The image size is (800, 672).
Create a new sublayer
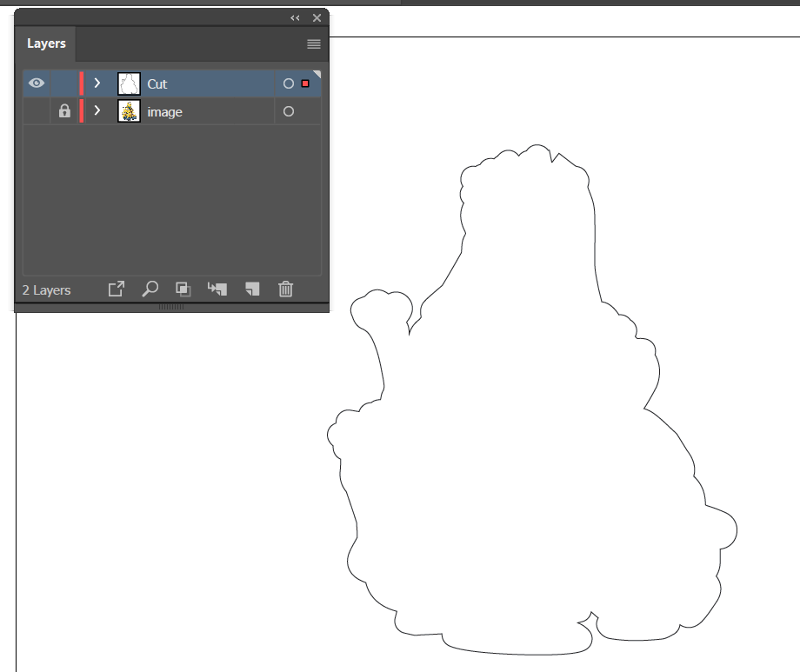coord(217,289)
